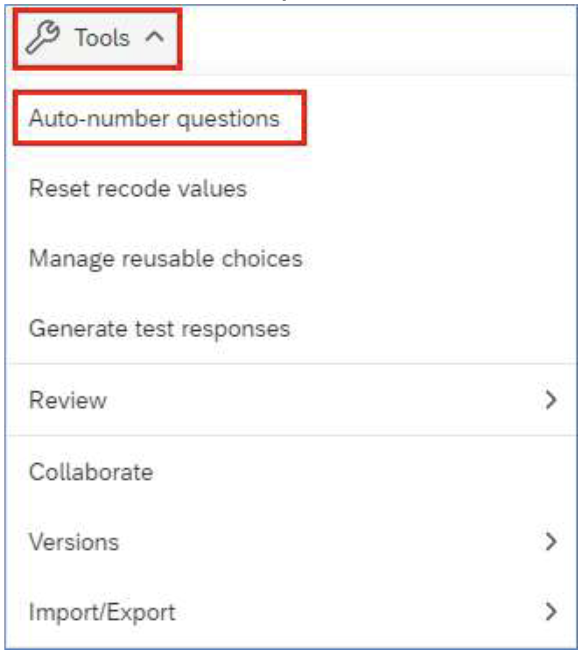Select the Manage reusable choices menu entry
The height and width of the screenshot is (652, 582).
166,259
